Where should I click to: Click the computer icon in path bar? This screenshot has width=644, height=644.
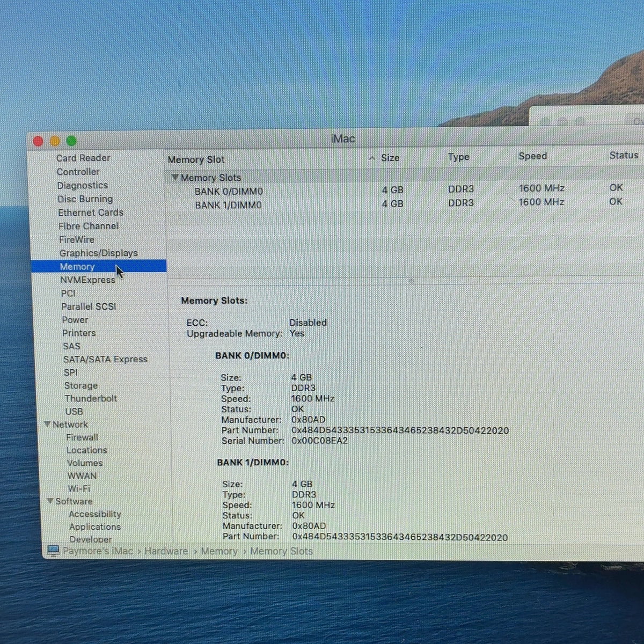(53, 551)
